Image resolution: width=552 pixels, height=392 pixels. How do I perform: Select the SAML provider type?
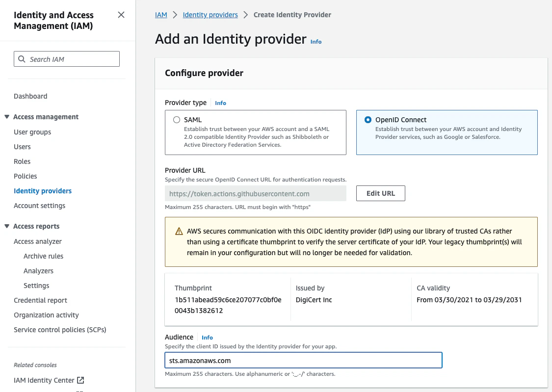(176, 120)
